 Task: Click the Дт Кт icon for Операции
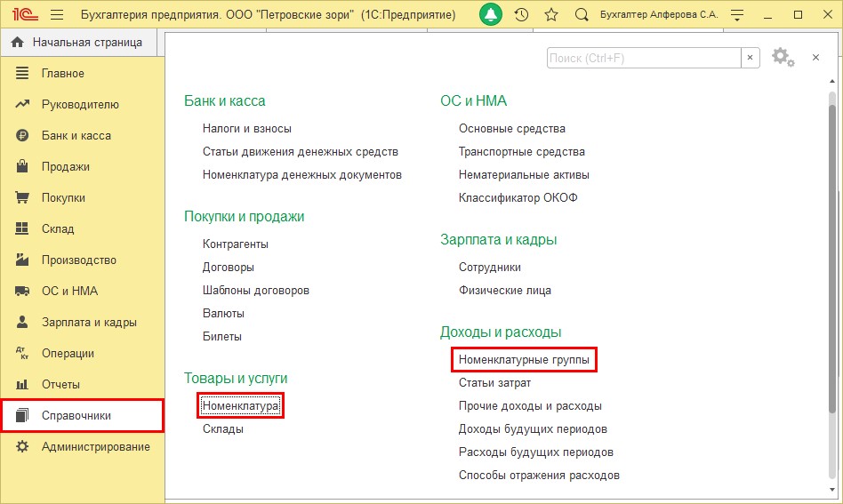(x=22, y=353)
